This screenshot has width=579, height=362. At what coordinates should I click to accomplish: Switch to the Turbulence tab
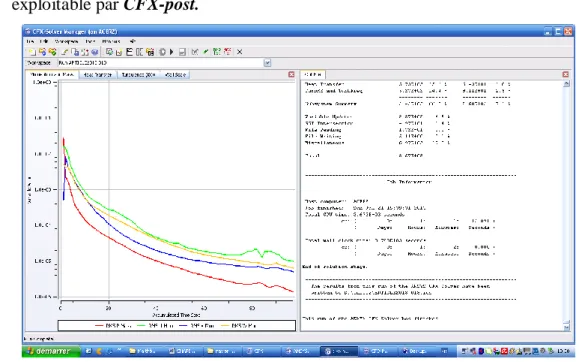(138, 75)
